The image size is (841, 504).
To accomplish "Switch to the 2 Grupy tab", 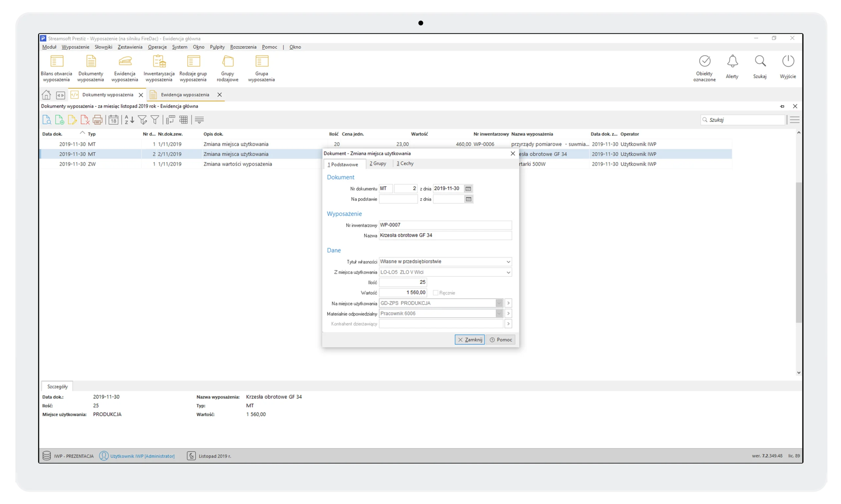I will 378,164.
